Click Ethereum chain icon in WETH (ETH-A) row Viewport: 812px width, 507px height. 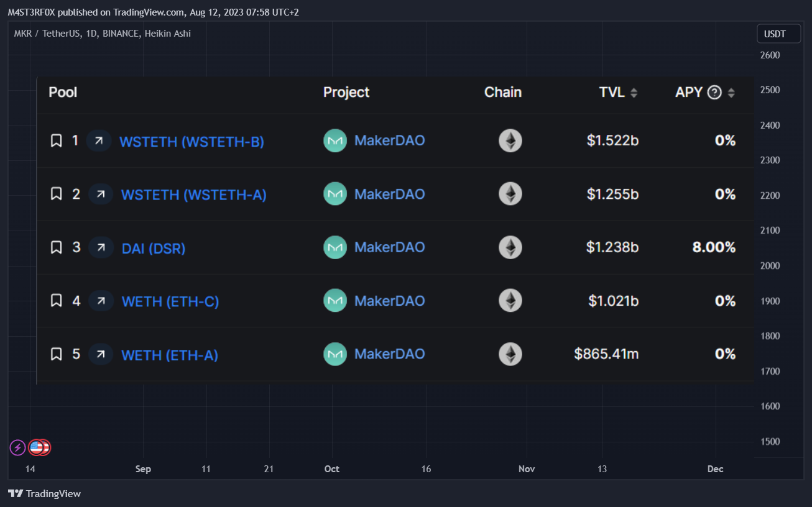pyautogui.click(x=510, y=354)
